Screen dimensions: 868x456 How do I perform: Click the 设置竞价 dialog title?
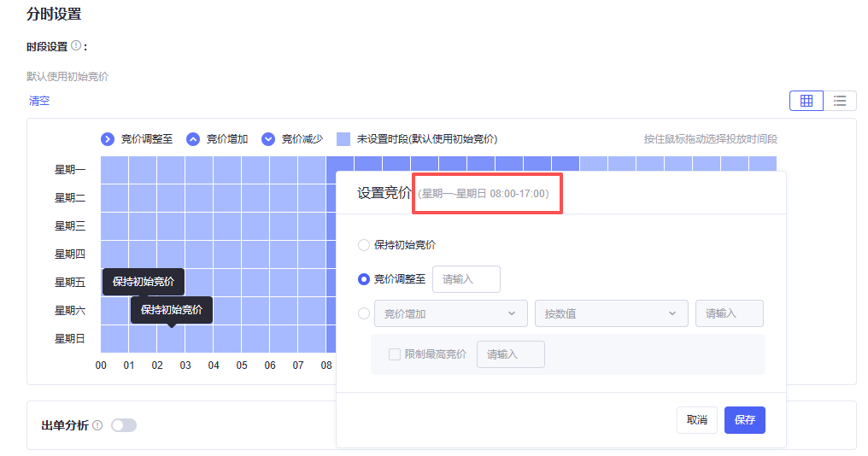[384, 193]
